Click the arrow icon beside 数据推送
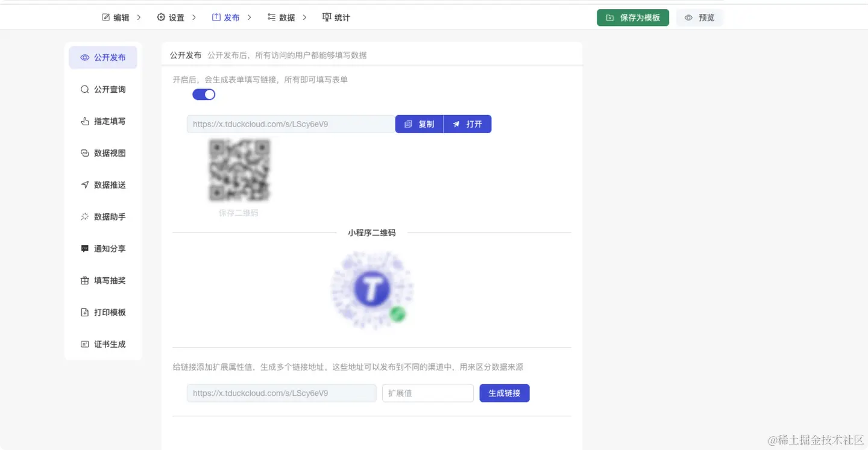The height and width of the screenshot is (450, 868). [x=85, y=185]
